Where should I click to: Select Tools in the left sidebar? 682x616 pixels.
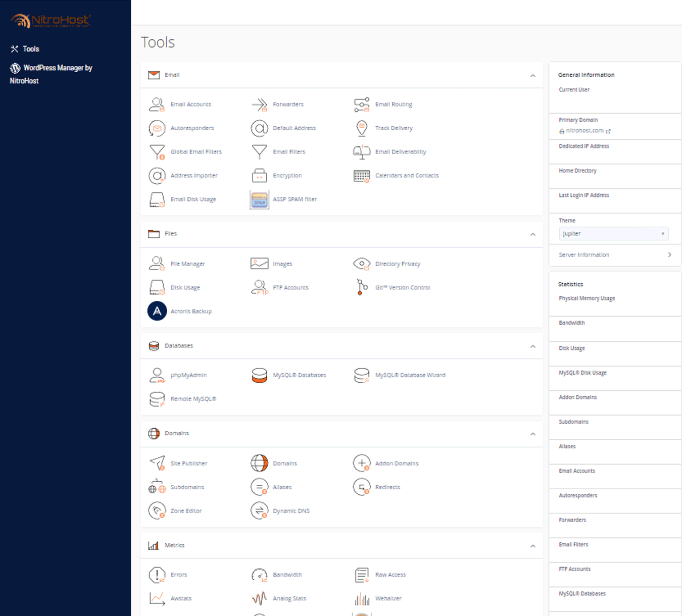tap(30, 49)
